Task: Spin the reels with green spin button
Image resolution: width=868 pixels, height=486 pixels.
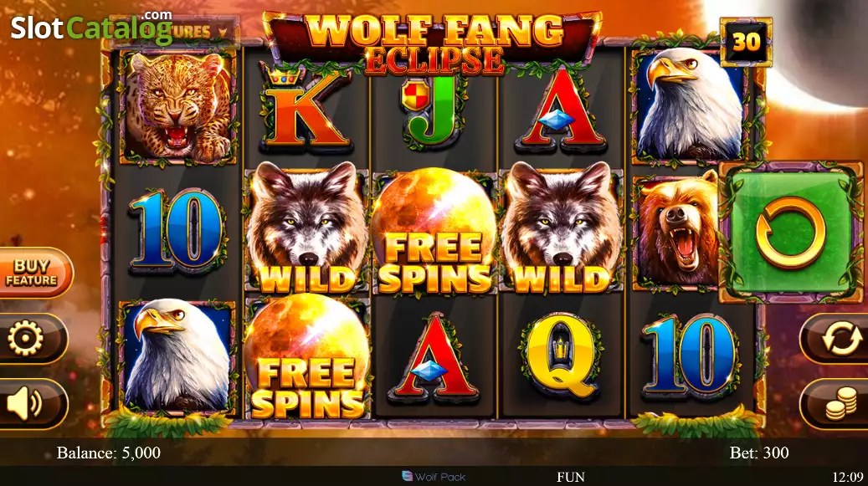Action: point(790,233)
